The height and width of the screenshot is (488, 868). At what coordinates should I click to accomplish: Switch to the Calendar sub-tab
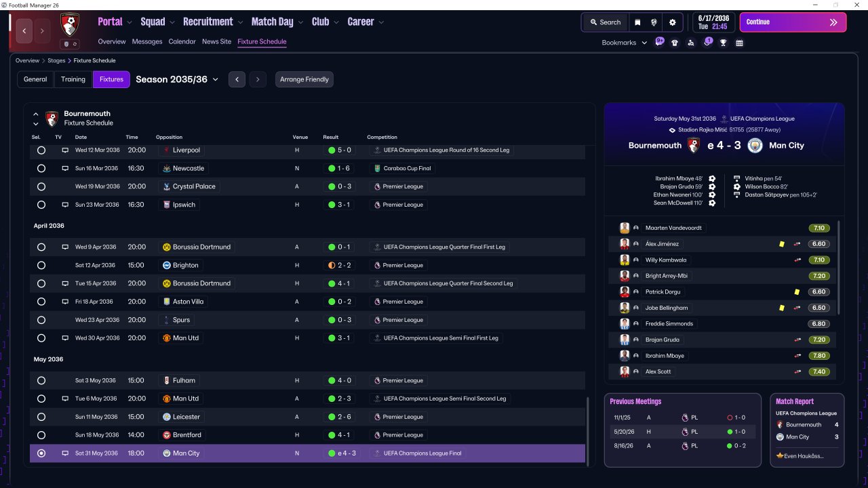point(182,41)
